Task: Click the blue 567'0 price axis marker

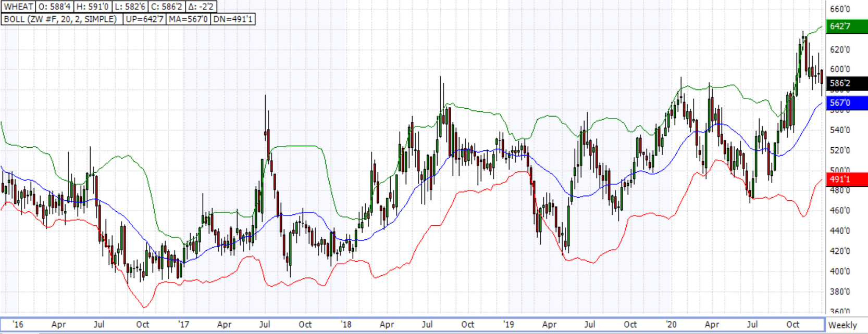Action: pos(847,103)
